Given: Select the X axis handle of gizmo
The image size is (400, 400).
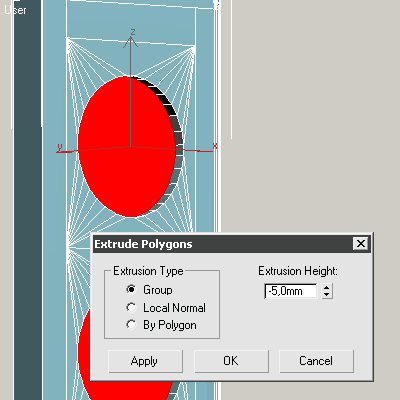Looking at the screenshot, I should click(x=214, y=147).
